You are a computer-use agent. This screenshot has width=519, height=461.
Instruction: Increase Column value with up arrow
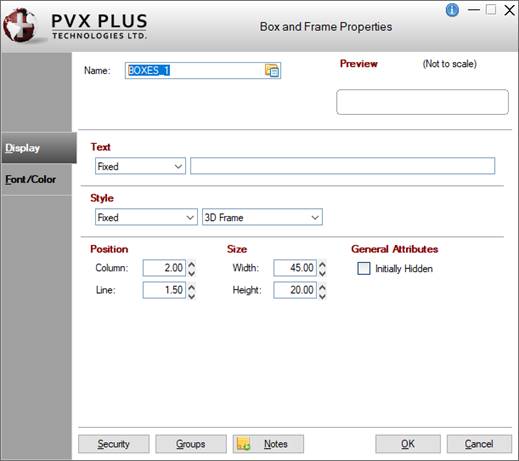[192, 264]
